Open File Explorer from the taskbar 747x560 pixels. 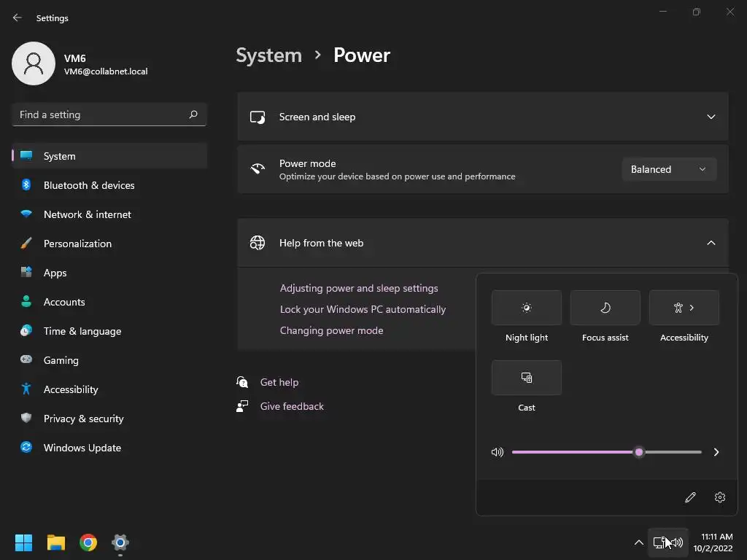click(55, 542)
